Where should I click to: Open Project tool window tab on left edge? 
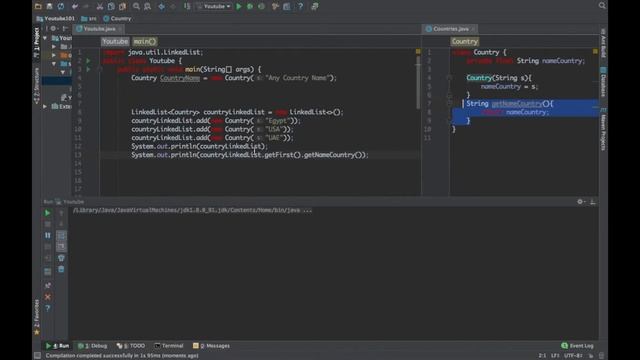coord(36,43)
